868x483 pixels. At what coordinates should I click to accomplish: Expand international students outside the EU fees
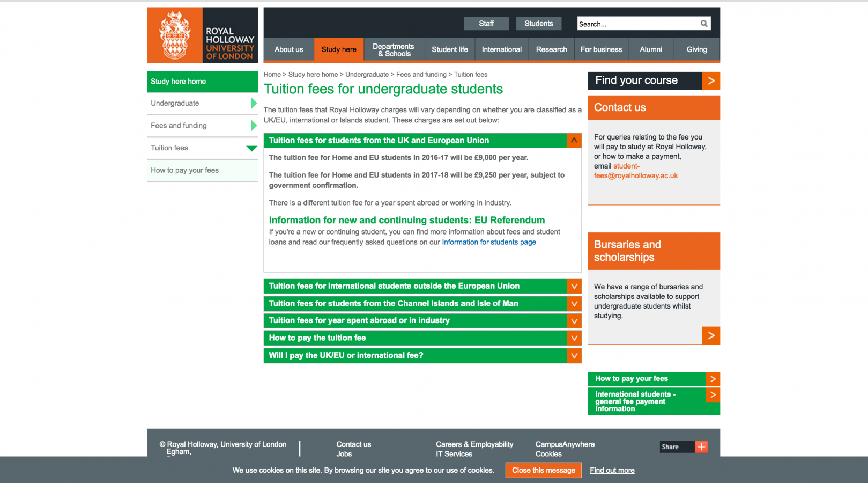click(x=574, y=286)
